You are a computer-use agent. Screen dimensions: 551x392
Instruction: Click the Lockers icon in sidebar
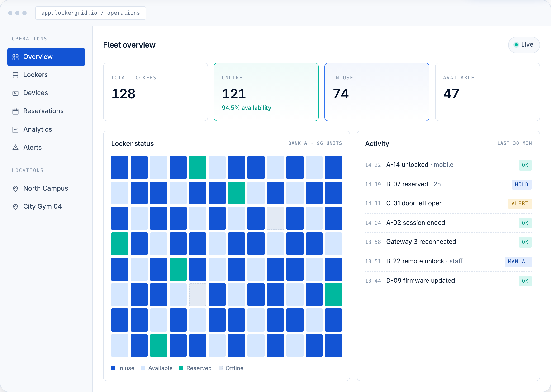coord(15,75)
